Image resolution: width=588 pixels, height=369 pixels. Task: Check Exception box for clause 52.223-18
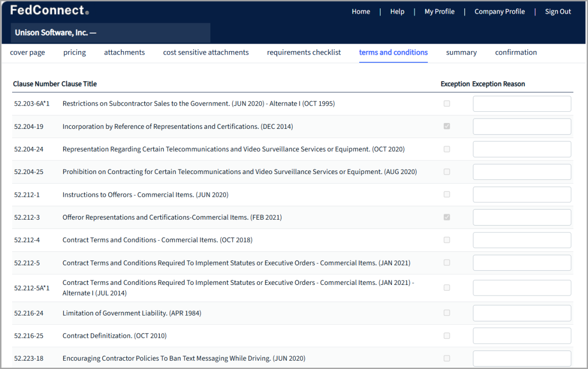point(447,358)
